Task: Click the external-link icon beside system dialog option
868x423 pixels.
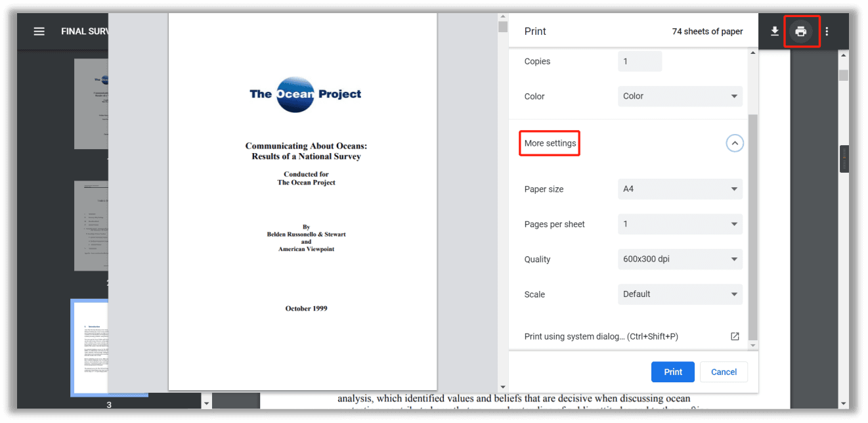Action: click(x=735, y=336)
